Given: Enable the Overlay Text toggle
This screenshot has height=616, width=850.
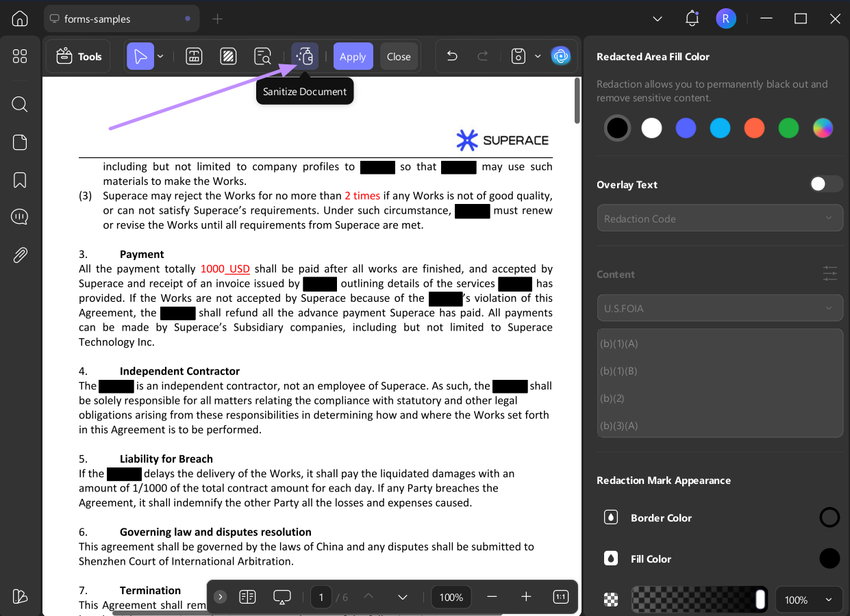Looking at the screenshot, I should click(825, 183).
